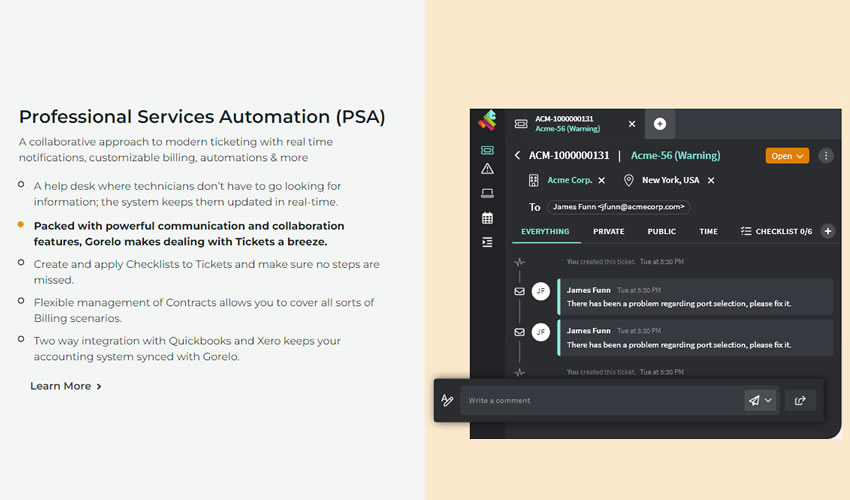Switch to the PRIVATE tab
Image resolution: width=850 pixels, height=500 pixels.
[x=609, y=232]
